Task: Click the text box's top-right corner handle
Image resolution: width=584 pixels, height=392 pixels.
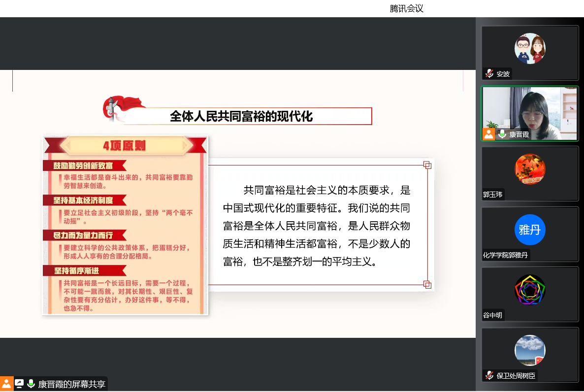Action: (427, 165)
